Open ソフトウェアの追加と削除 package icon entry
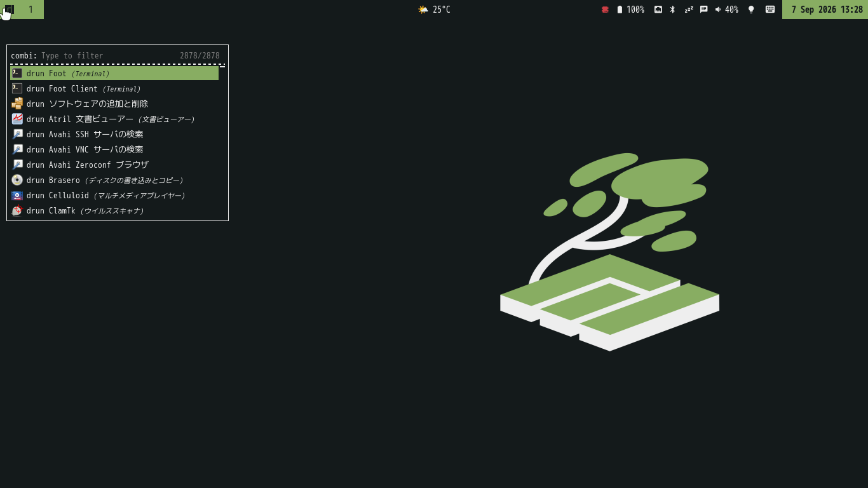 click(x=114, y=104)
